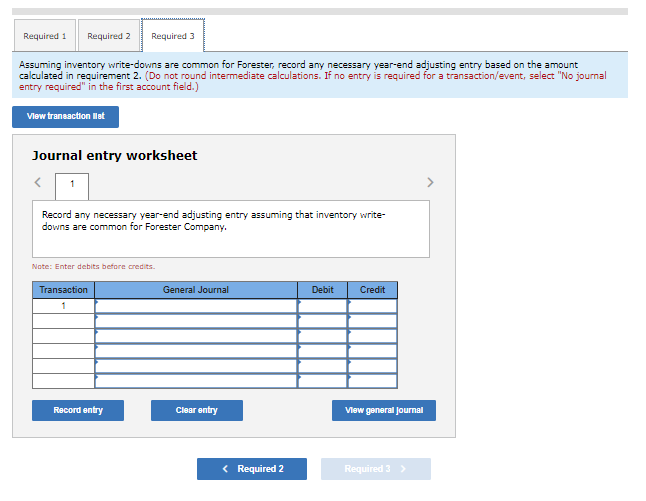Click the 'Note: Enter debits before credits' text
This screenshot has height=501, width=646.
click(x=94, y=267)
